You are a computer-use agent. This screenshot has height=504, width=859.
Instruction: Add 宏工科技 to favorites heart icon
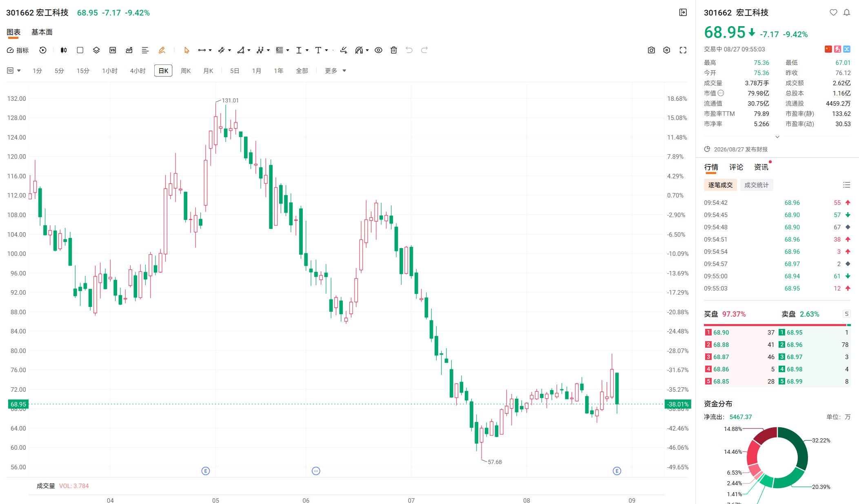[833, 13]
